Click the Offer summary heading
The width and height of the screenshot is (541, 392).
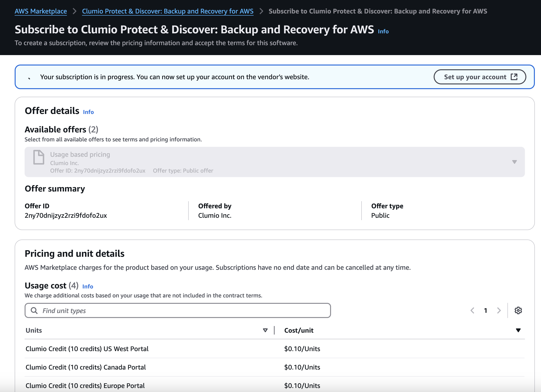(x=55, y=189)
